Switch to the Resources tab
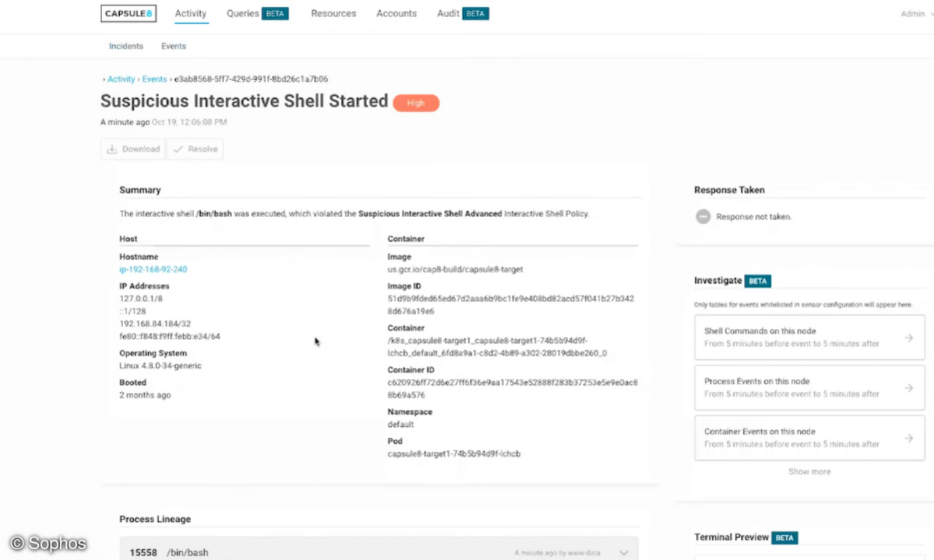Screen dimensions: 934x560 [x=333, y=13]
